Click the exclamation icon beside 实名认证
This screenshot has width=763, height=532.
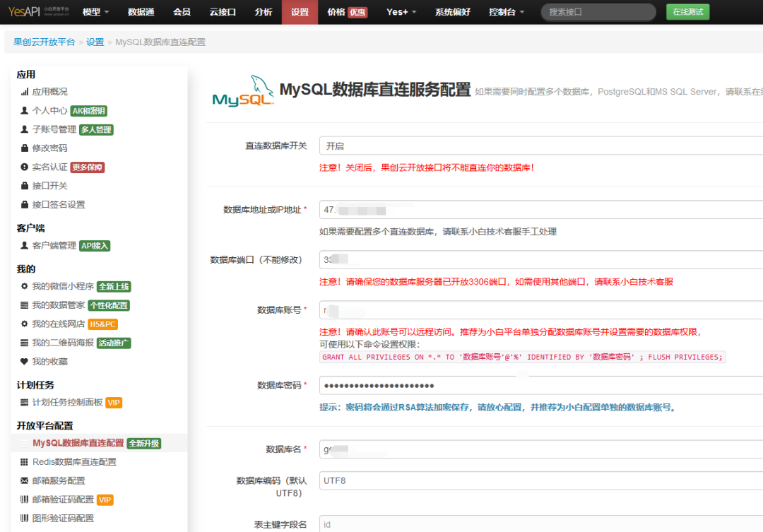click(x=24, y=167)
